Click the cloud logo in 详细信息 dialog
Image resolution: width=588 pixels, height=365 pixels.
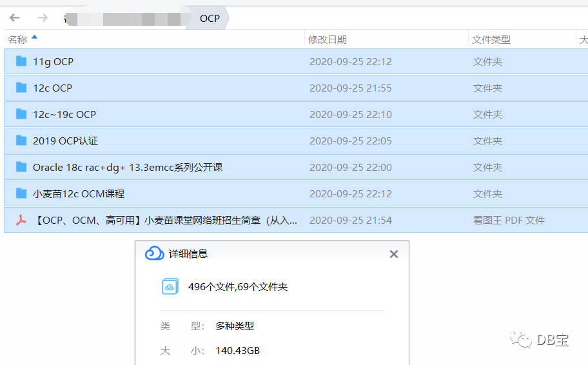[x=155, y=253]
